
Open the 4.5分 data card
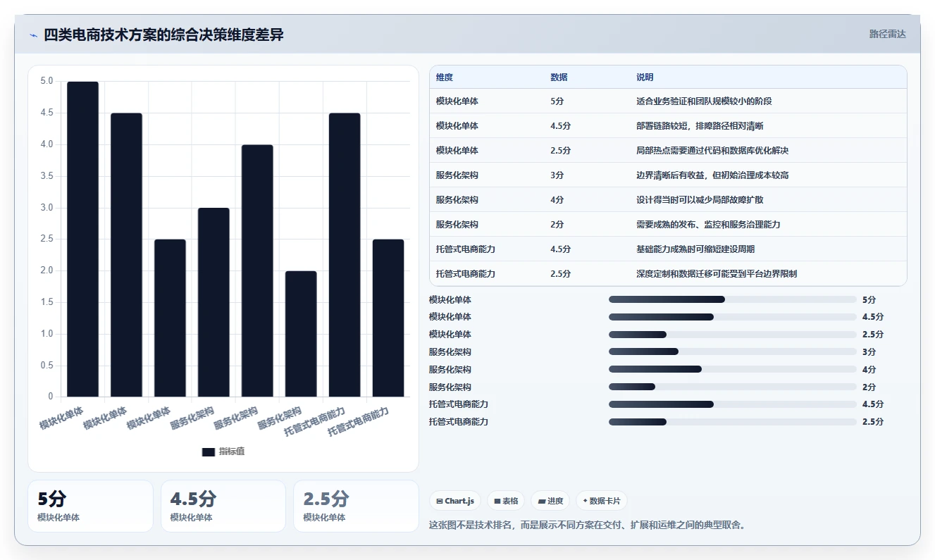(x=223, y=506)
